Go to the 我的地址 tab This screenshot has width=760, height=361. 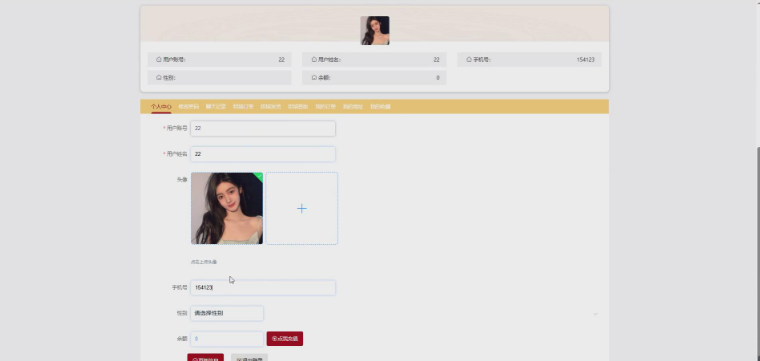pyautogui.click(x=353, y=107)
